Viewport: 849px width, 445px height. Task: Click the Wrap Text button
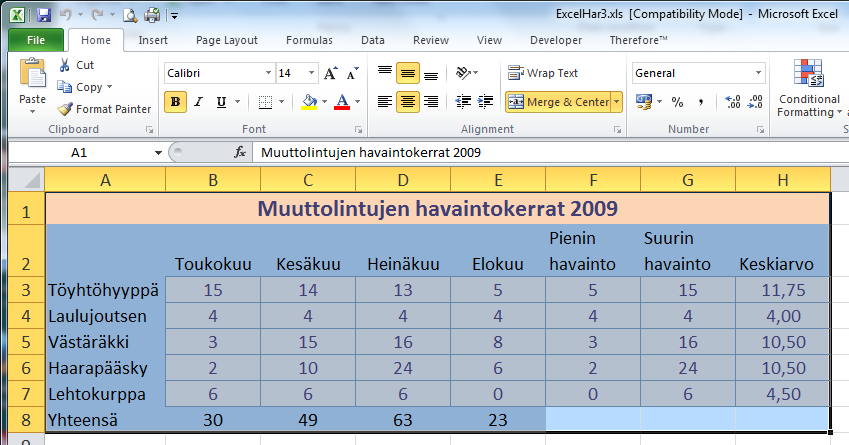543,73
